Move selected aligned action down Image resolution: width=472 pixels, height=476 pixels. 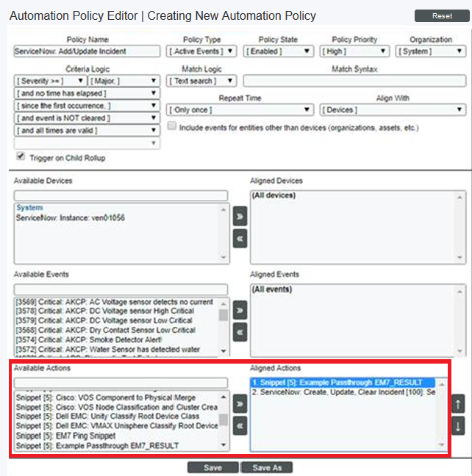pos(458,426)
